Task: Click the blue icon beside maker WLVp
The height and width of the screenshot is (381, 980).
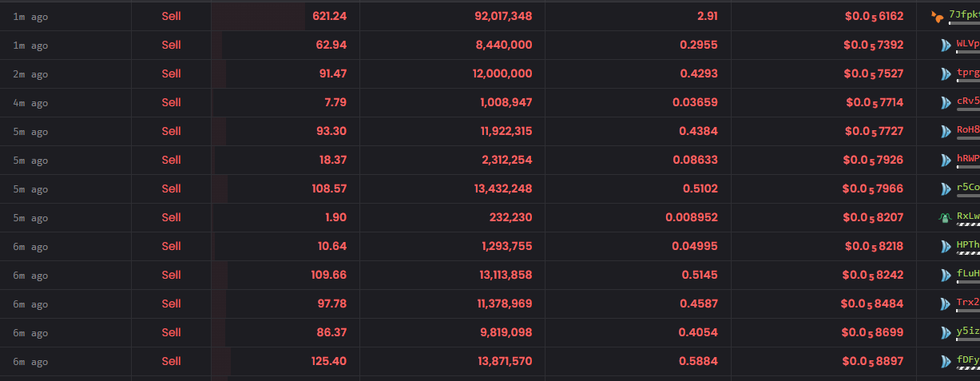Action: pos(946,46)
